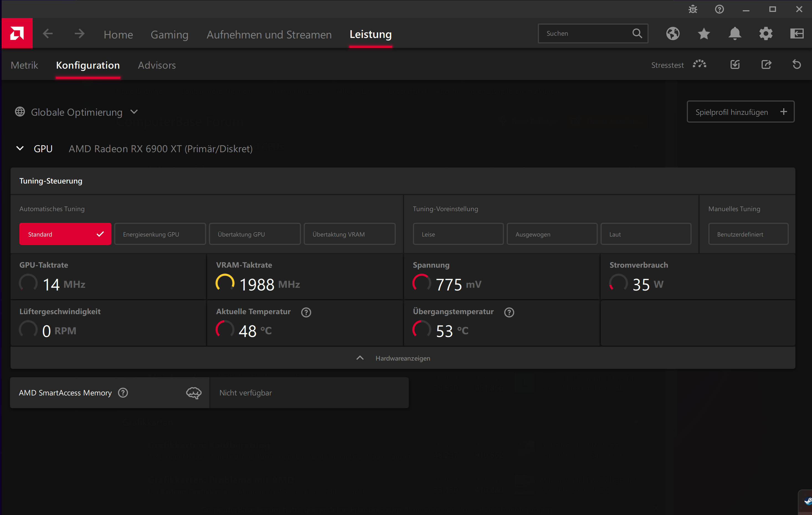Open the web browser globe icon
This screenshot has height=515, width=812.
pyautogui.click(x=672, y=33)
